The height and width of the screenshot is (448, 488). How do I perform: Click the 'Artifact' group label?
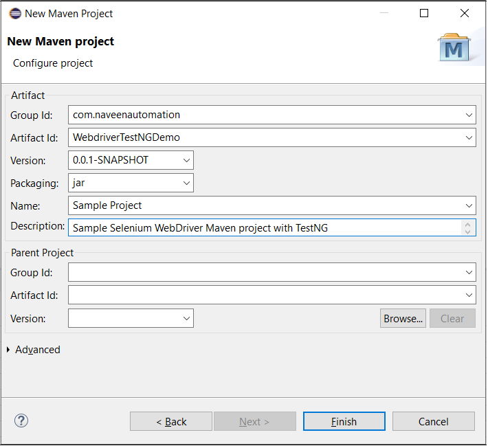(28, 96)
